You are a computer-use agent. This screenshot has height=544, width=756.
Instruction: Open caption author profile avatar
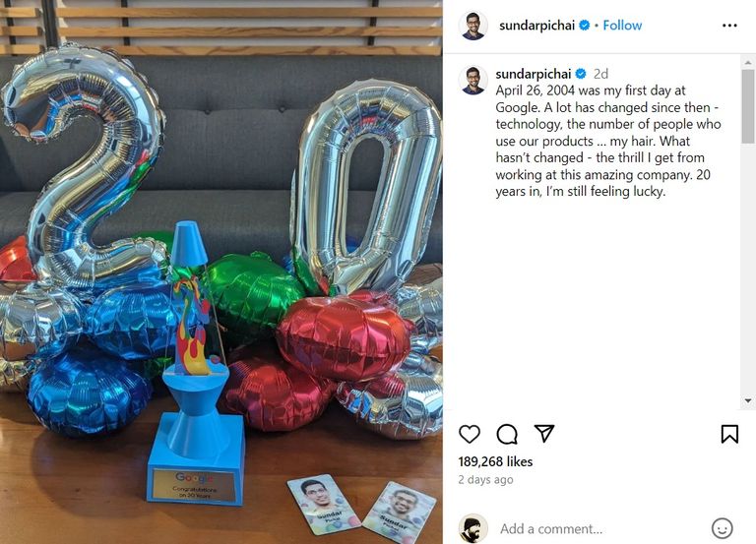[472, 80]
